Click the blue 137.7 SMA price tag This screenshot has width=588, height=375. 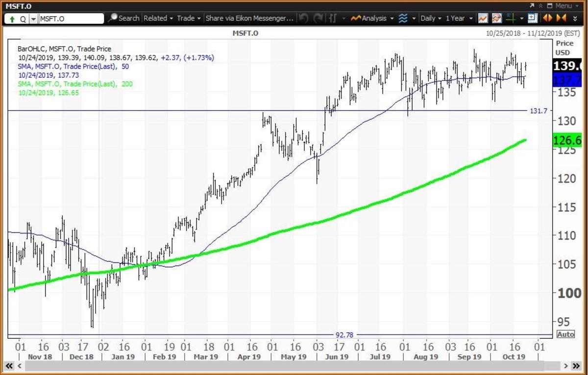(x=568, y=80)
